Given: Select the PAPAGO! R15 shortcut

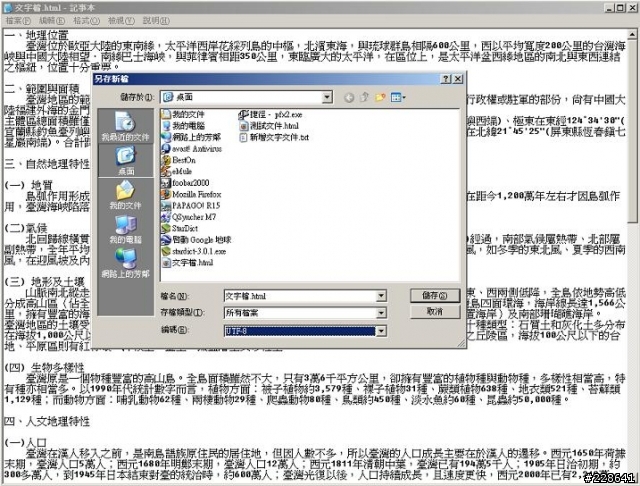Looking at the screenshot, I should point(191,206).
